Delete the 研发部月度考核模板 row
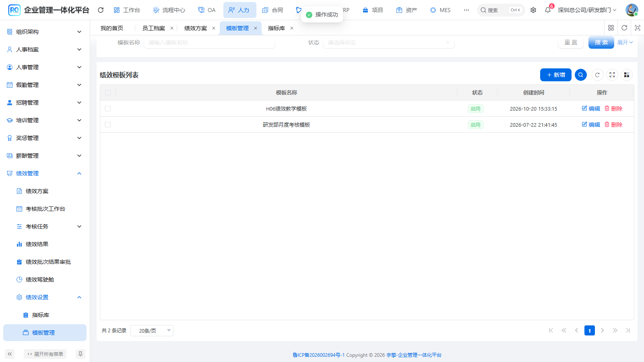 [613, 125]
